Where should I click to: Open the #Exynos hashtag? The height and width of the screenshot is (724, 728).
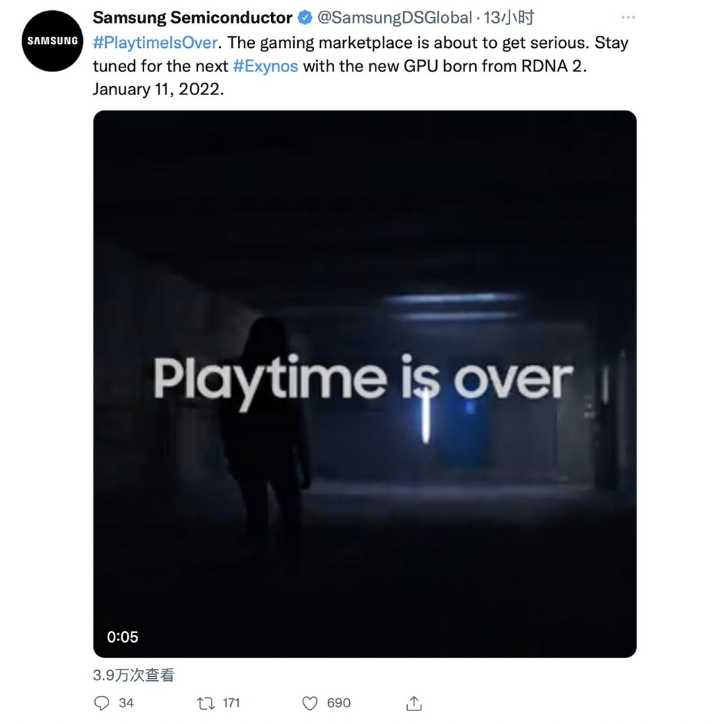point(265,66)
